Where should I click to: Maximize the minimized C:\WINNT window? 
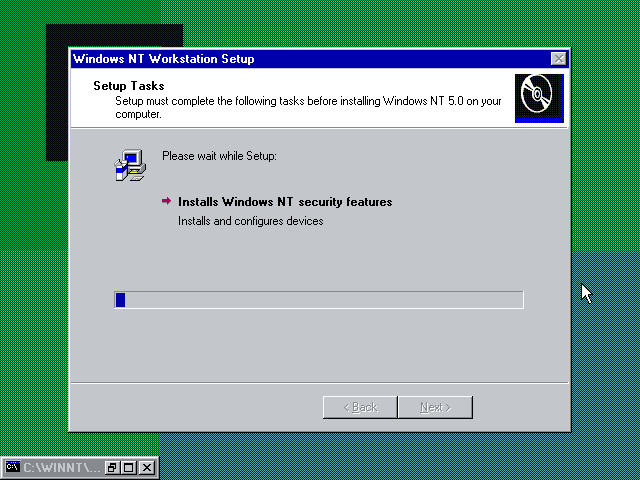[129, 467]
